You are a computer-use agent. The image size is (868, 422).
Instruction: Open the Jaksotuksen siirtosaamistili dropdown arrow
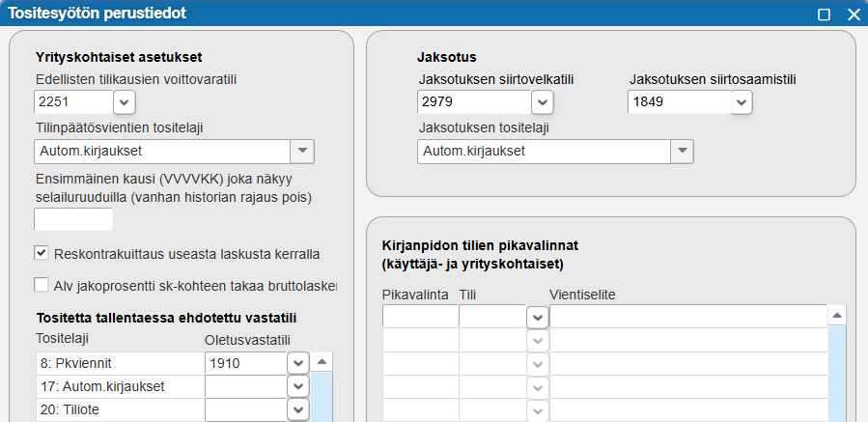[x=742, y=102]
